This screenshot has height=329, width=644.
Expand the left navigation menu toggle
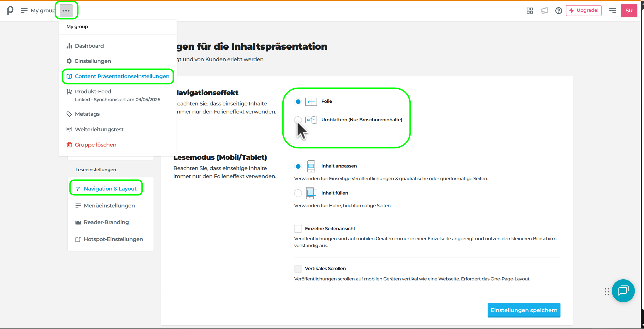point(24,11)
